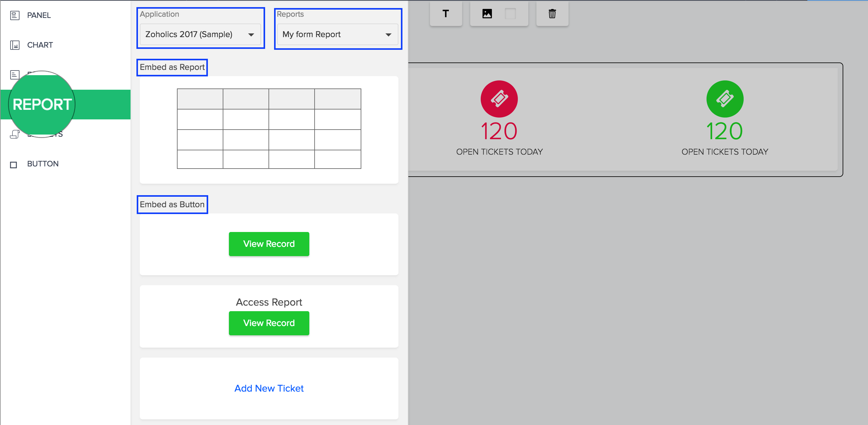
Task: Click View Record under Access Report
Action: (269, 323)
